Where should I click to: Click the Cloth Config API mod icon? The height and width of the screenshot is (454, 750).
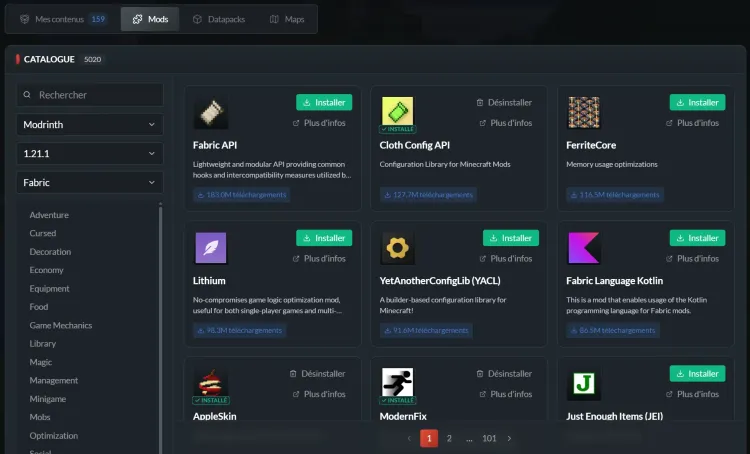[x=397, y=111]
